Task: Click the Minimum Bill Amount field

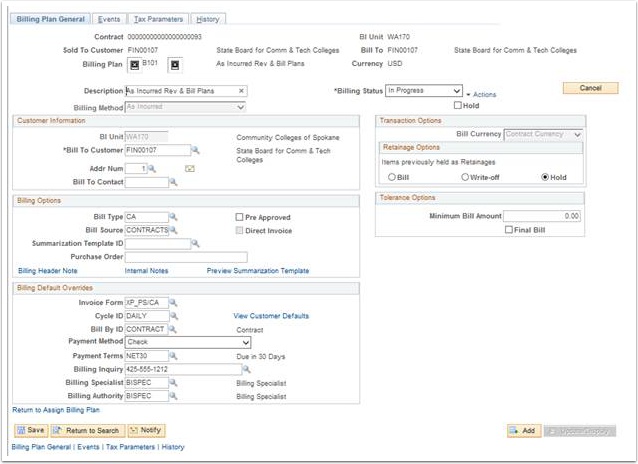Action: pos(542,216)
